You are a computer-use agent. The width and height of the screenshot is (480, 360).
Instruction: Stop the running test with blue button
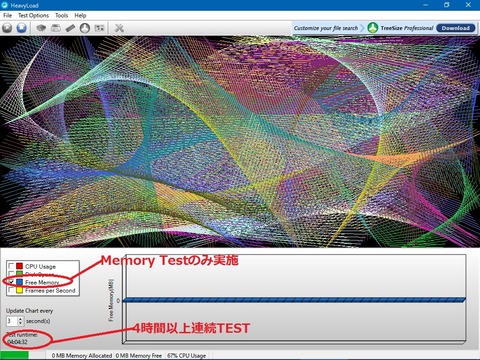point(22,28)
